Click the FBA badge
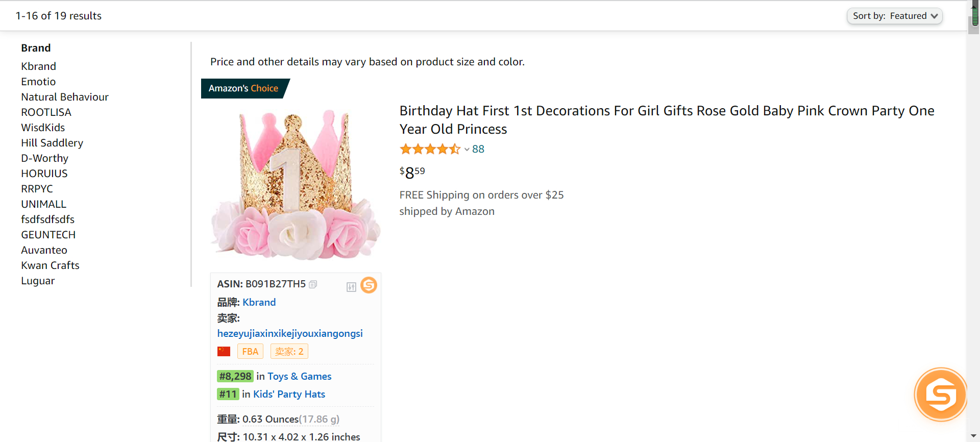 pyautogui.click(x=250, y=352)
